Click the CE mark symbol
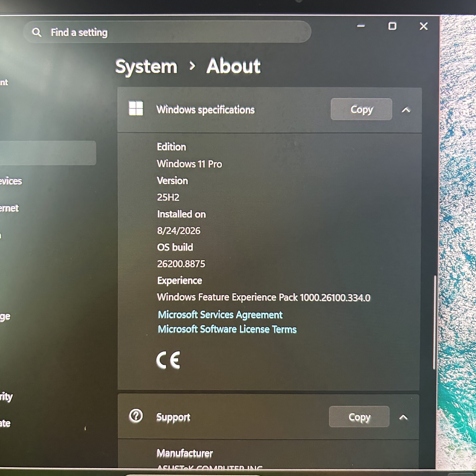This screenshot has height=476, width=476. (168, 360)
